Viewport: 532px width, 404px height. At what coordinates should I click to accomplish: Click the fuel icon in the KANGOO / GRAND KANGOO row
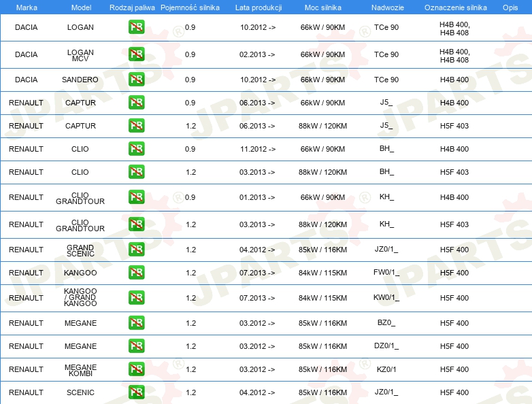(136, 297)
